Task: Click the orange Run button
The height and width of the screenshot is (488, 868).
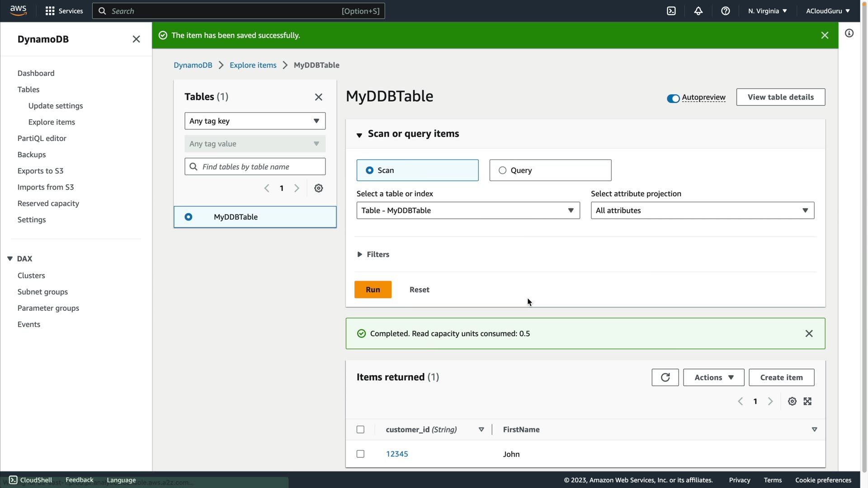Action: pyautogui.click(x=373, y=290)
